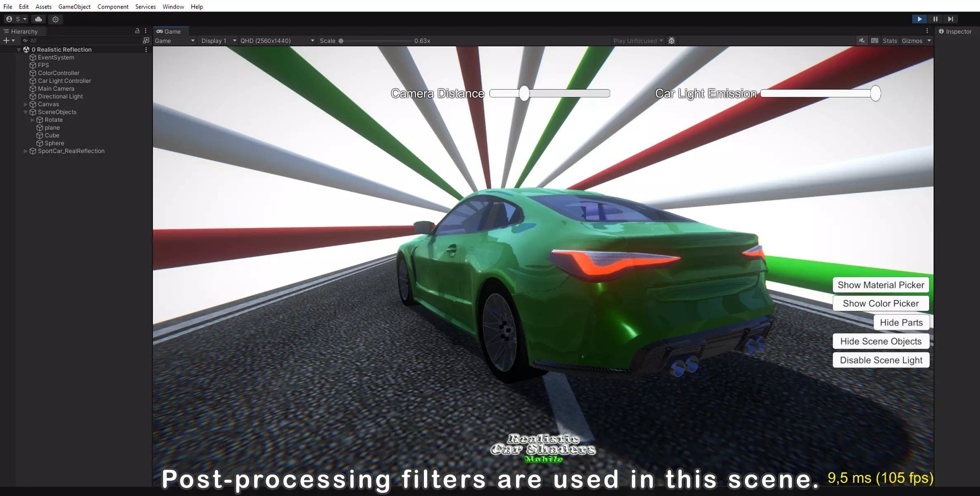
Task: Expand the SportCar_RealReflection tree item
Action: 26,151
